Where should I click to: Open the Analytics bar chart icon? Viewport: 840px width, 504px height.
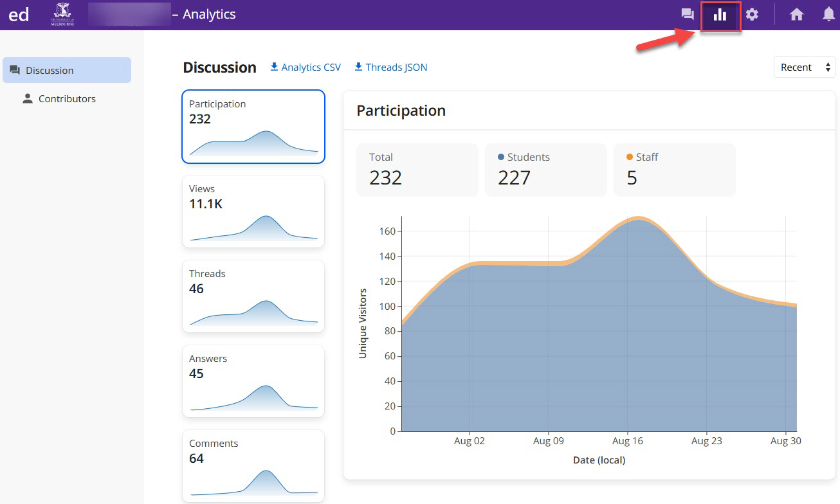(720, 14)
